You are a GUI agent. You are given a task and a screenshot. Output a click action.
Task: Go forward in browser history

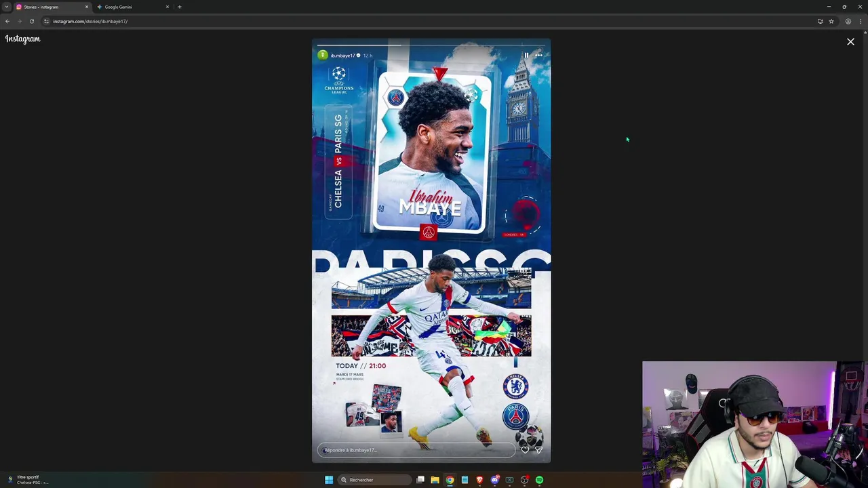(20, 21)
